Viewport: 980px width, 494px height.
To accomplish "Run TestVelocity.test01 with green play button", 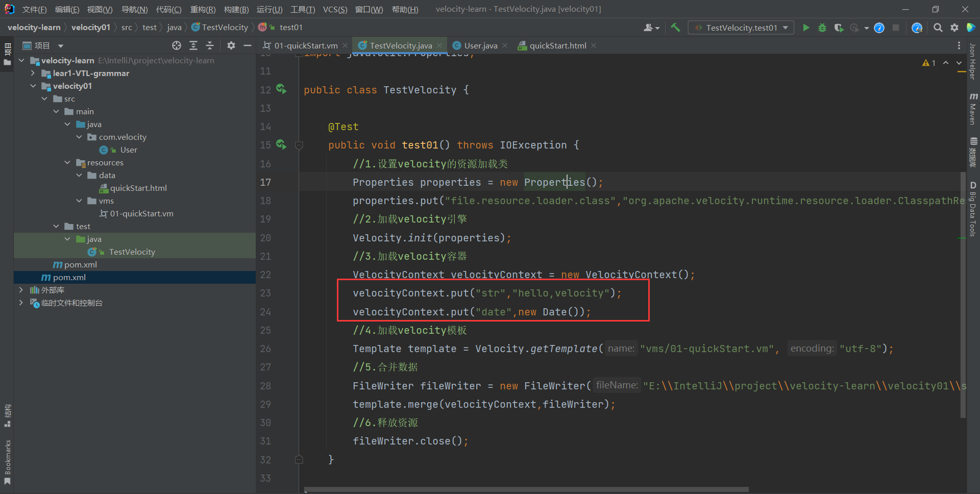I will coord(806,28).
